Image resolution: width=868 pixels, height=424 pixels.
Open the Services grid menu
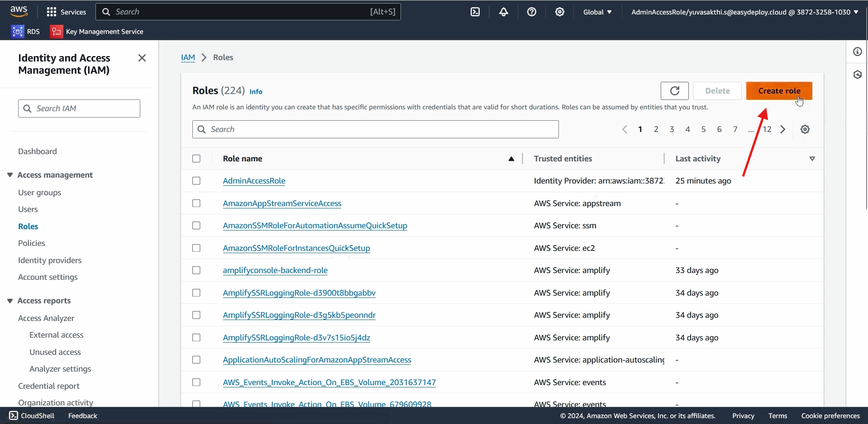67,12
